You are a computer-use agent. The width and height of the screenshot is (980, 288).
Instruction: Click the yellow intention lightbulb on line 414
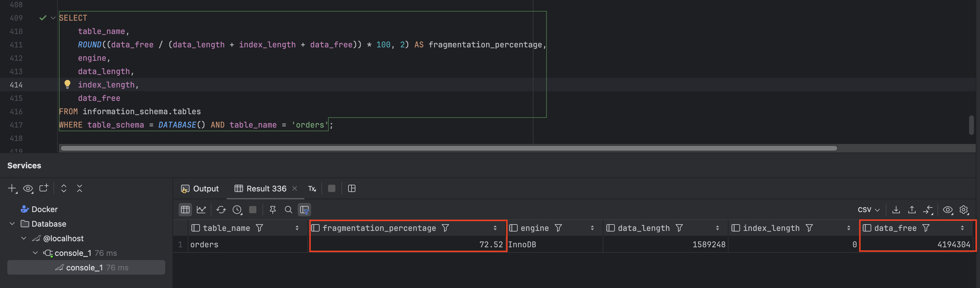[x=67, y=84]
